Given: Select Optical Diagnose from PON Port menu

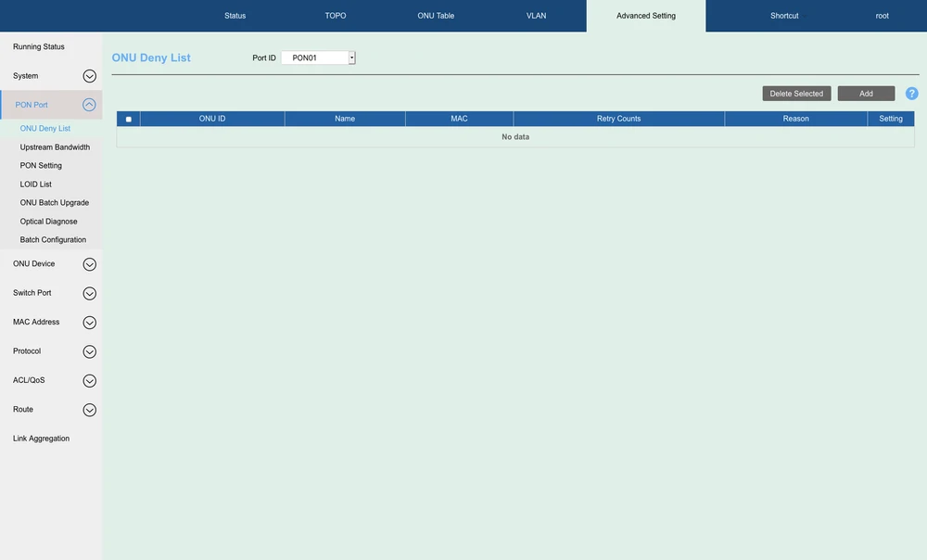Looking at the screenshot, I should pyautogui.click(x=48, y=222).
